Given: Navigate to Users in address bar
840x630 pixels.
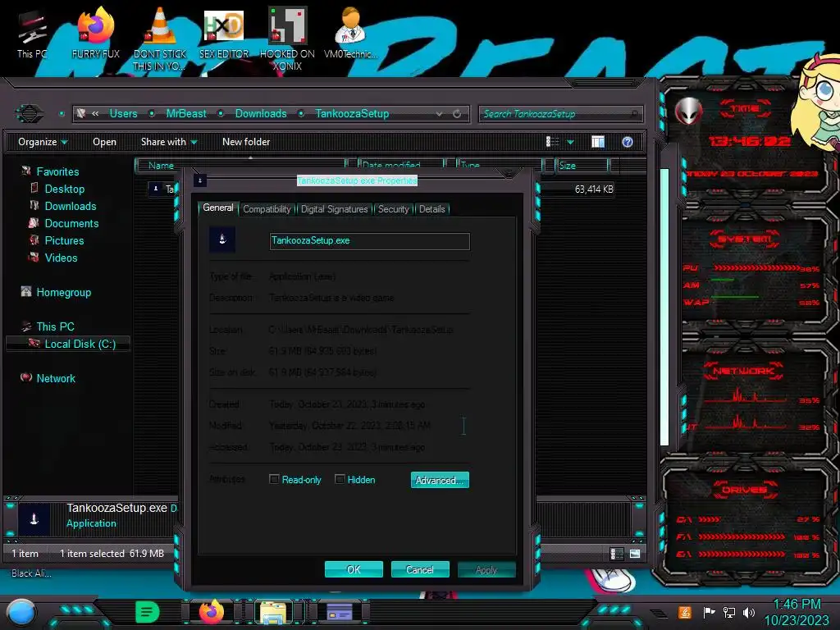Looking at the screenshot, I should point(123,113).
